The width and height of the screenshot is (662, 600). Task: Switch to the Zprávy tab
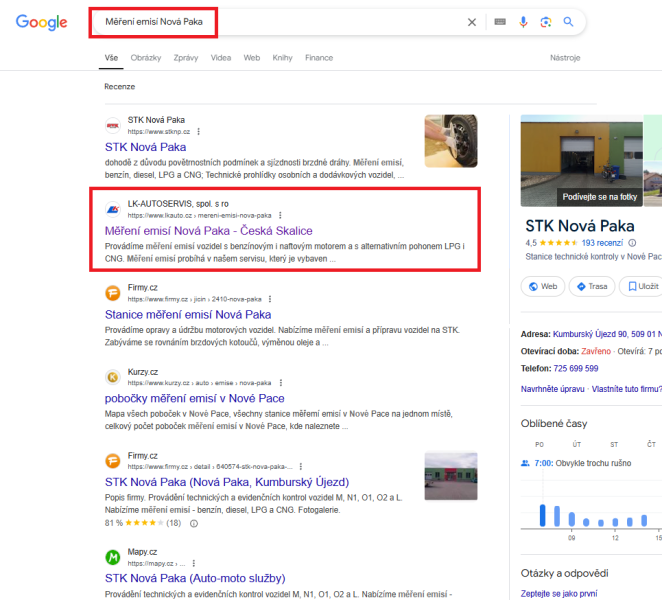pyautogui.click(x=186, y=58)
